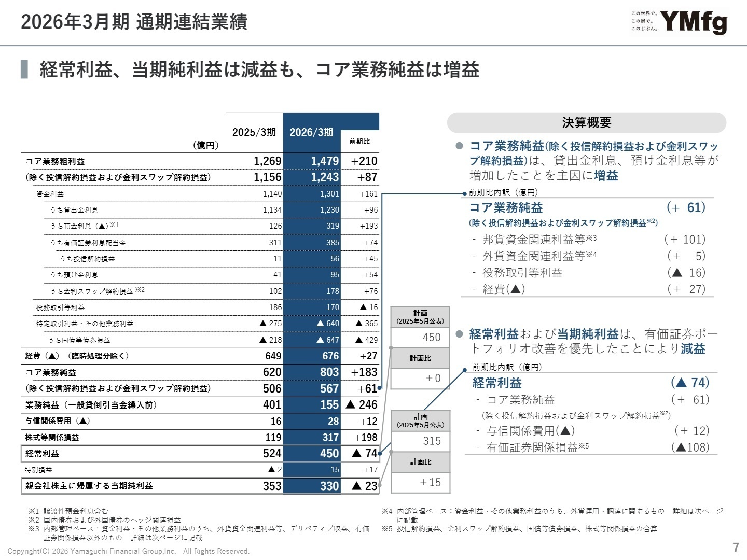
Task: Select the 資金利益 row label
Action: (x=50, y=194)
